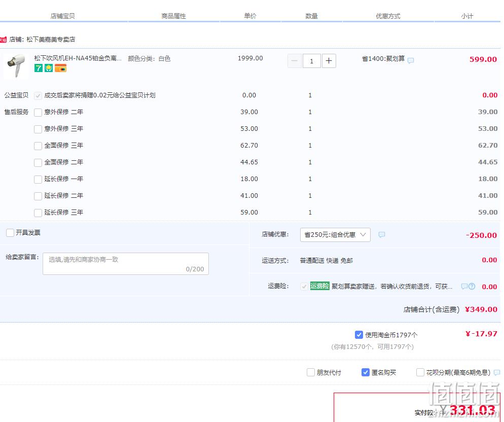Increase the quantity with the plus button
The image size is (504, 422).
click(329, 61)
